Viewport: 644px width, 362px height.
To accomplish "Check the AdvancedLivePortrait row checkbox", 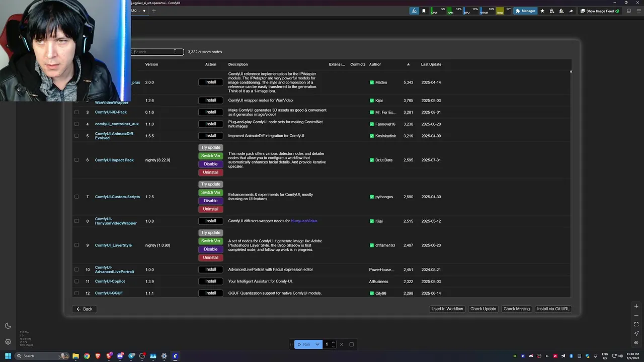I will [x=76, y=269].
